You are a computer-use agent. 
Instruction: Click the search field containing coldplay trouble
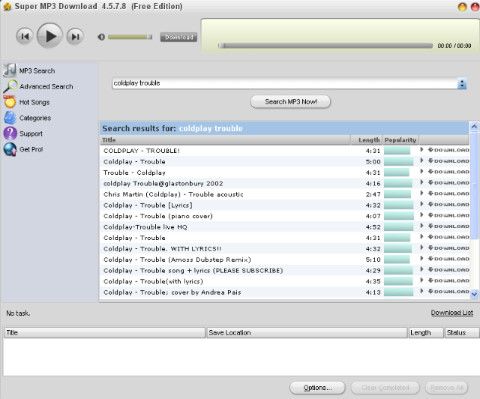(x=285, y=83)
